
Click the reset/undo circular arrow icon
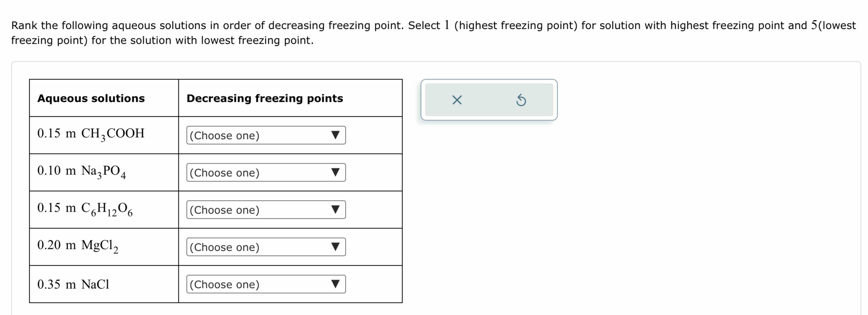click(x=521, y=100)
